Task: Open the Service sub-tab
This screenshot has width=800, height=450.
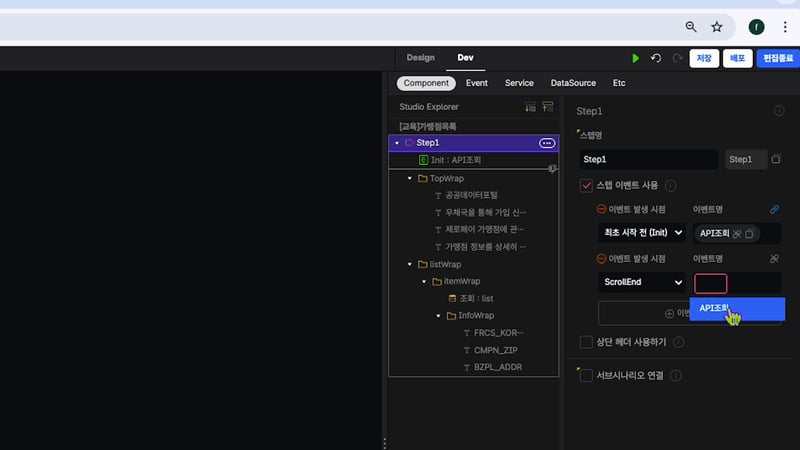Action: 519,83
